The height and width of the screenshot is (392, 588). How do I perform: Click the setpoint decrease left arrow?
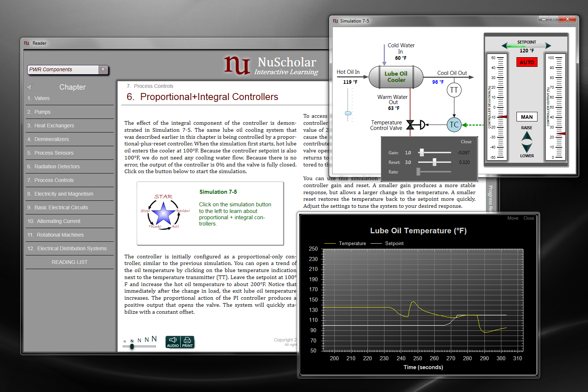point(504,46)
